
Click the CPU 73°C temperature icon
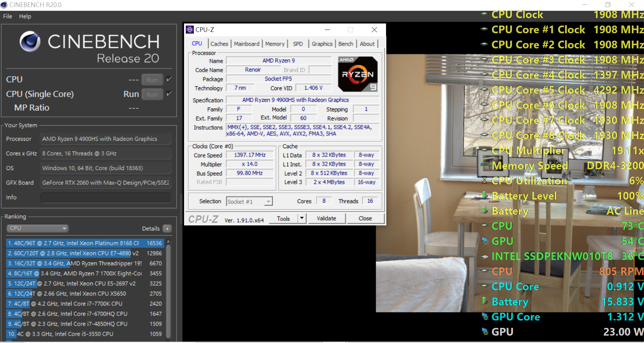[x=484, y=225]
